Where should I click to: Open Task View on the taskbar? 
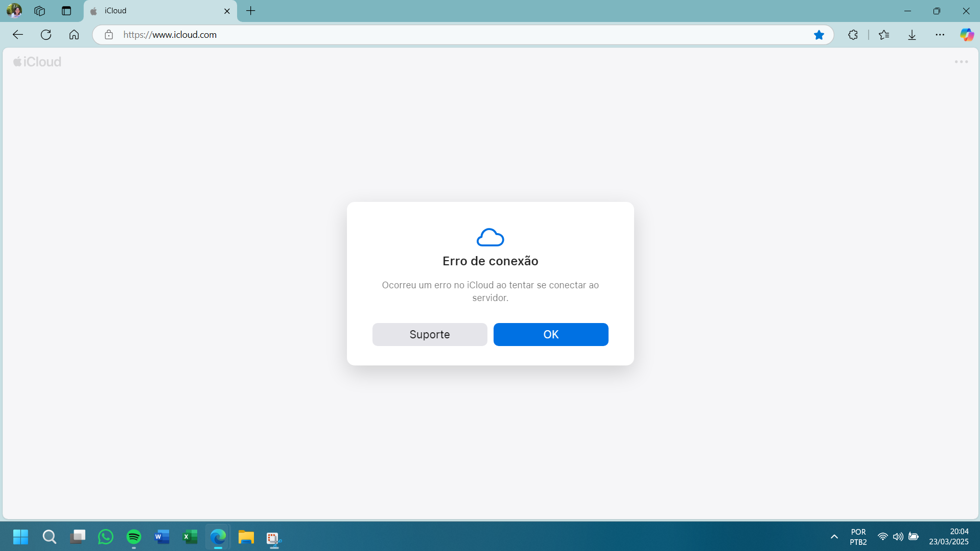tap(78, 537)
